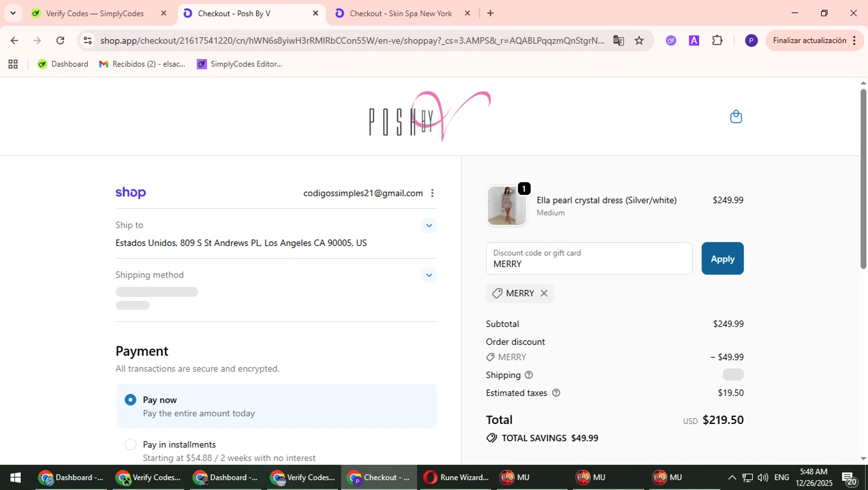This screenshot has width=868, height=490.
Task: Click the Ella pearl dress thumbnail
Action: pos(507,205)
